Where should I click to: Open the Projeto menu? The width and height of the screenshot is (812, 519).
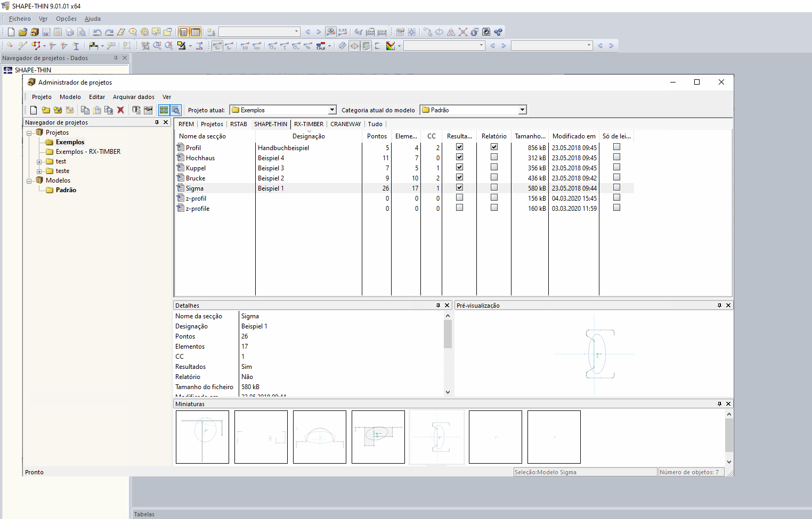[42, 97]
